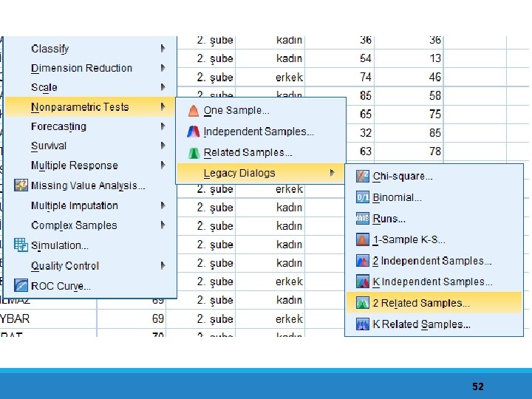Select cell with value 74
The image size is (532, 399).
[x=340, y=77]
